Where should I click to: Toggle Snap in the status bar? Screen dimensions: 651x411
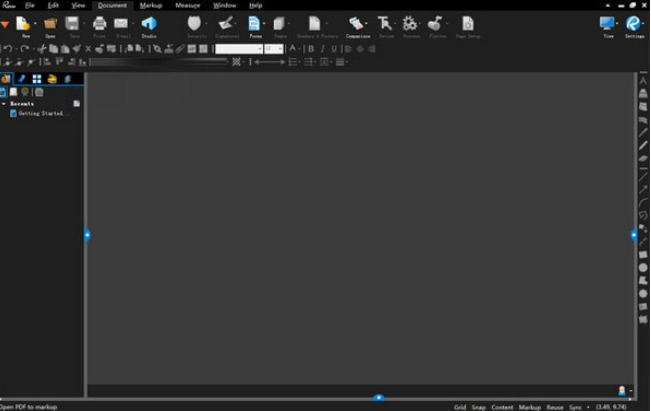pos(479,407)
